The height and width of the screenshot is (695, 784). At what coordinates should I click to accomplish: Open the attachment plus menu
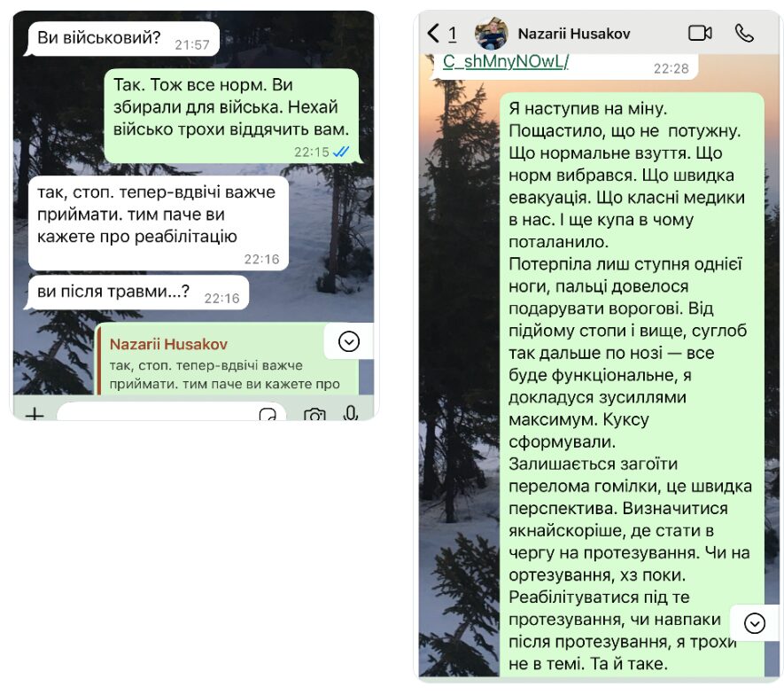(x=35, y=414)
